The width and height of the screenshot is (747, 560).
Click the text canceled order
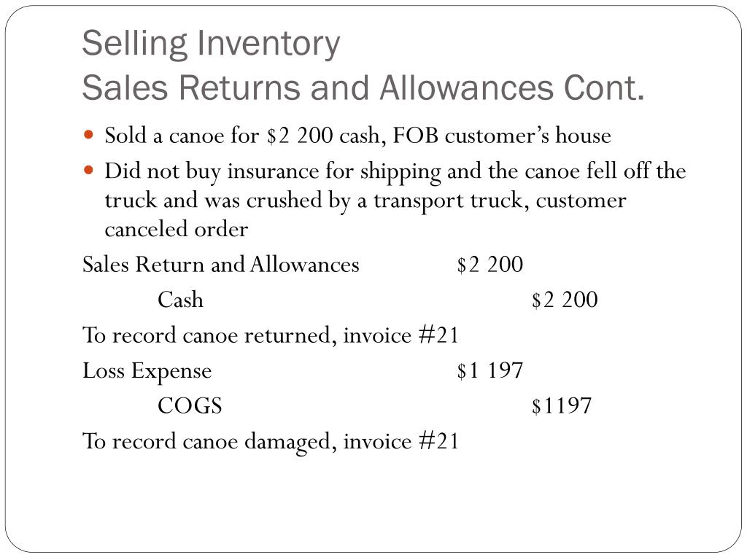point(177,230)
